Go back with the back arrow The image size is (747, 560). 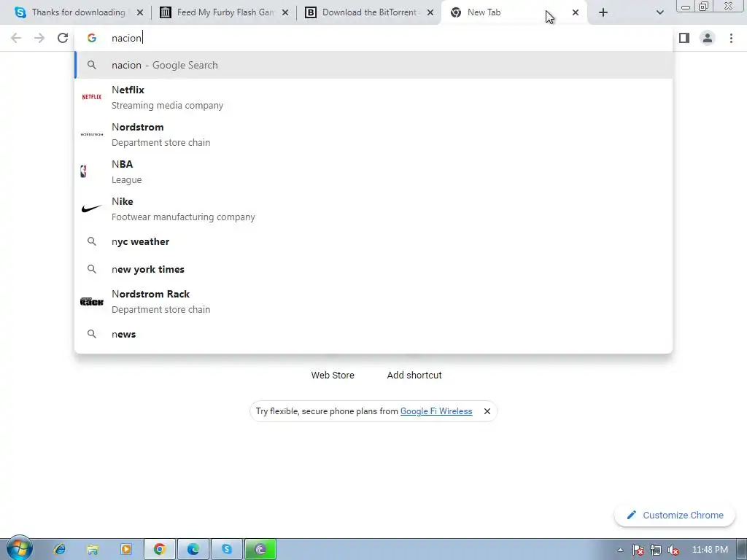pos(16,38)
